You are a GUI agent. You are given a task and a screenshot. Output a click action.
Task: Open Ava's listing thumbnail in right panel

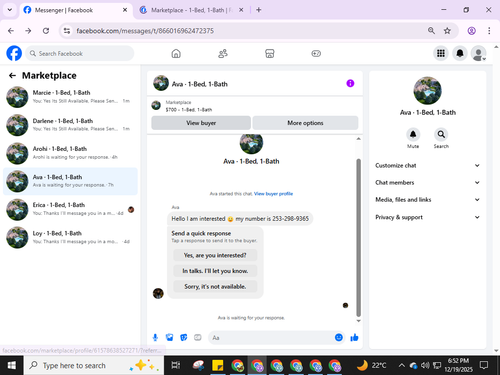pos(427,91)
